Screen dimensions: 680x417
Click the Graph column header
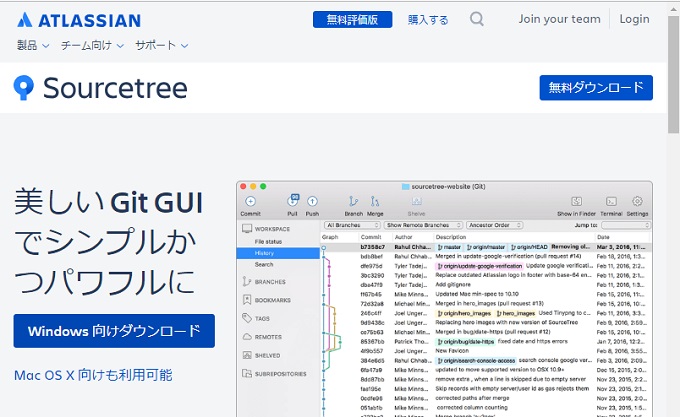330,237
